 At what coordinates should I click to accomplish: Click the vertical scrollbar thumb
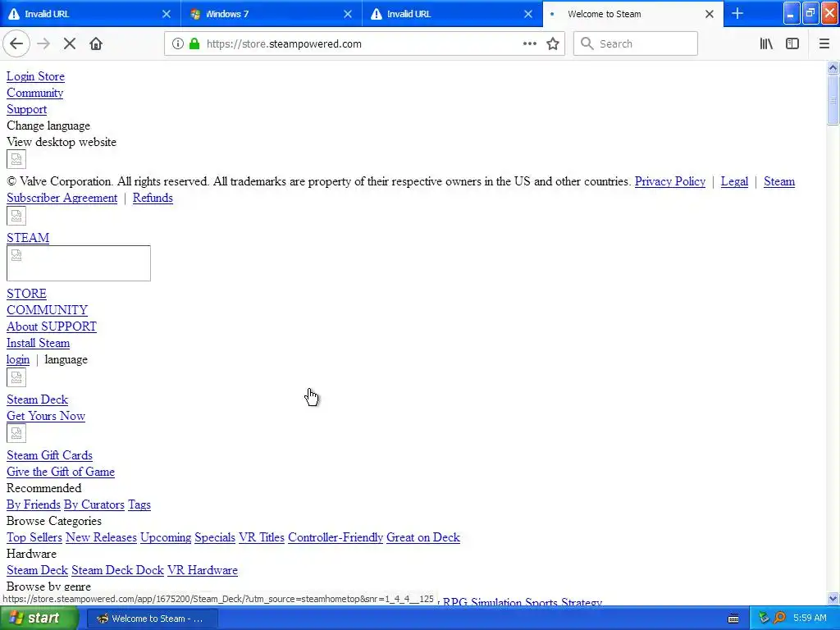(x=833, y=100)
